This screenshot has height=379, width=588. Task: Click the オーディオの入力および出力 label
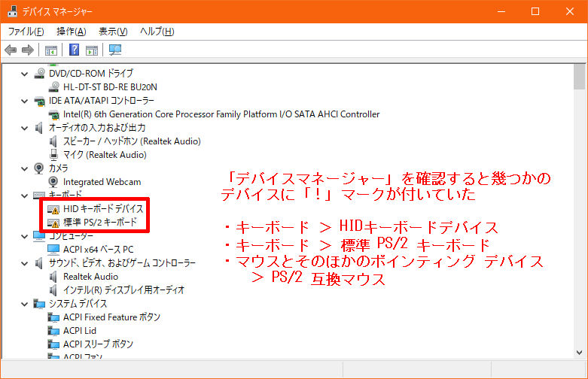(x=97, y=128)
